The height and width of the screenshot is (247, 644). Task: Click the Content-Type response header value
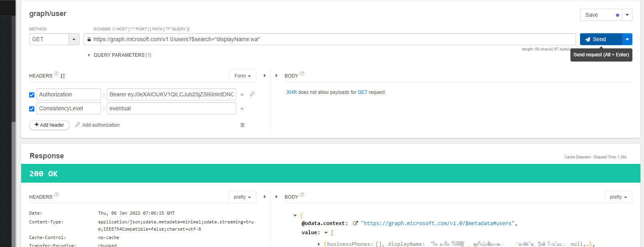pyautogui.click(x=176, y=225)
